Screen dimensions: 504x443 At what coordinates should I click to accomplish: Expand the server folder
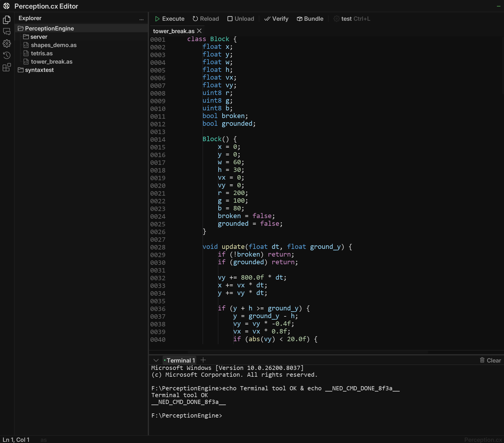[38, 37]
